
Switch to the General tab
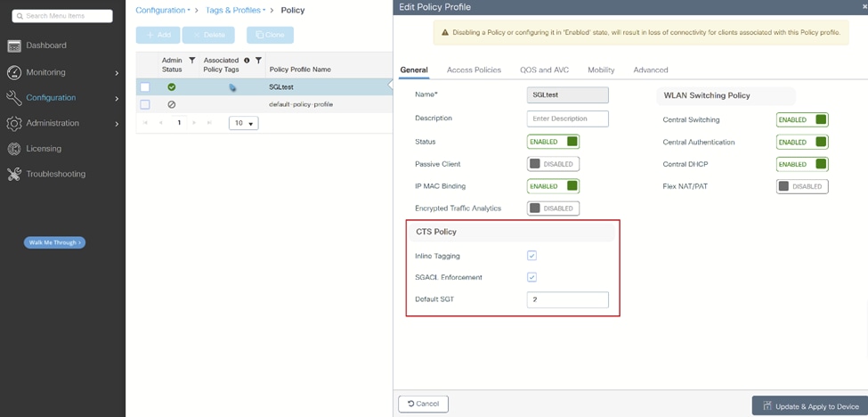pos(414,69)
